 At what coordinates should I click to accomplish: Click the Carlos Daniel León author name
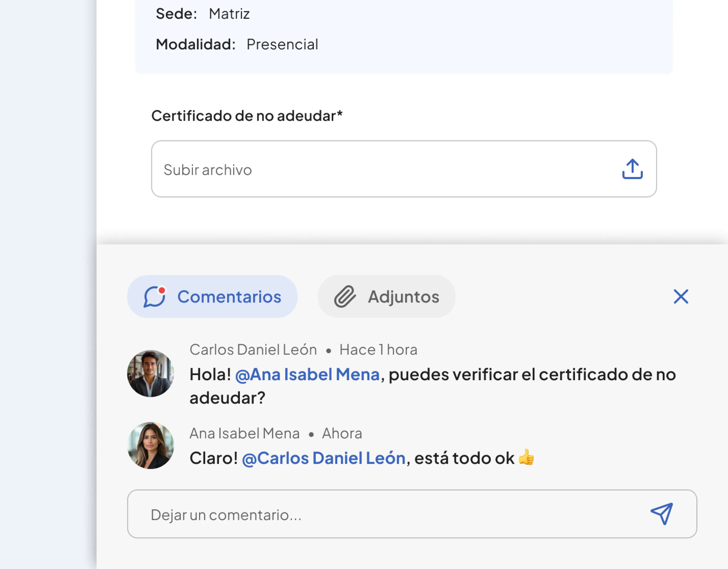tap(253, 350)
